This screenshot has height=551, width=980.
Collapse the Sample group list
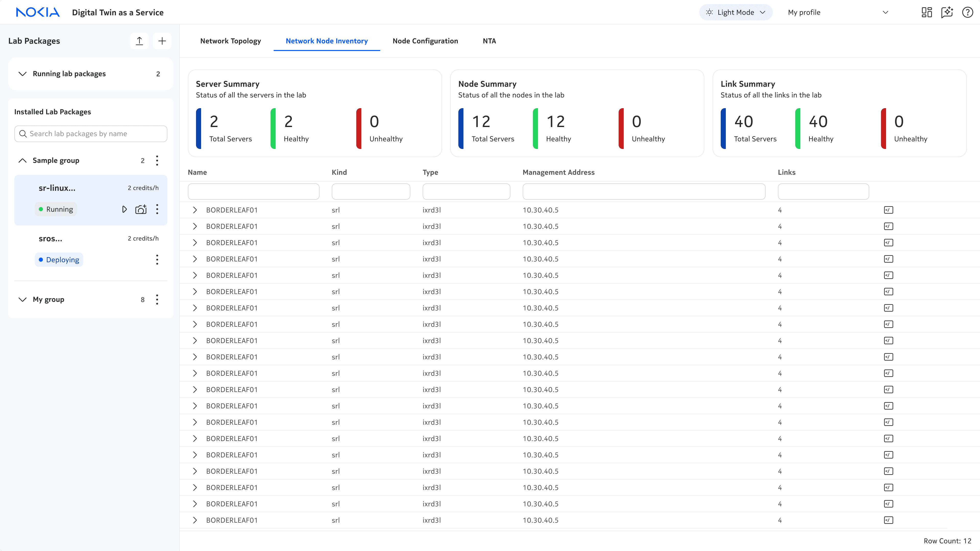tap(22, 160)
